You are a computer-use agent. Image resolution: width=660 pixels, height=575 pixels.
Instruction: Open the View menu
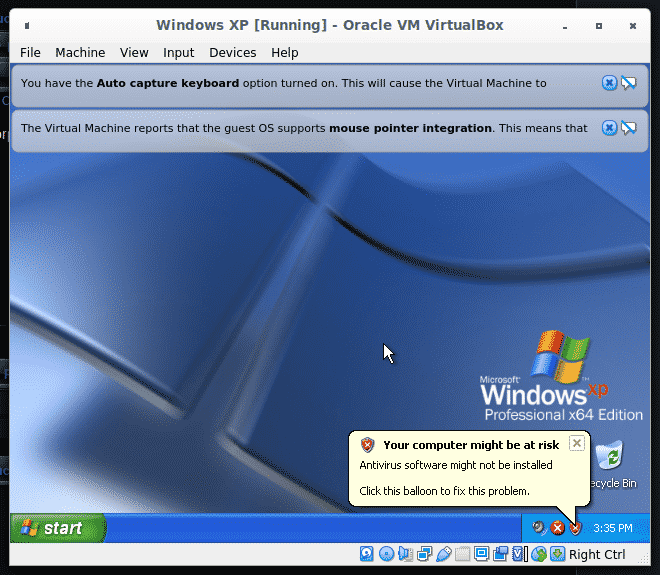pos(134,53)
